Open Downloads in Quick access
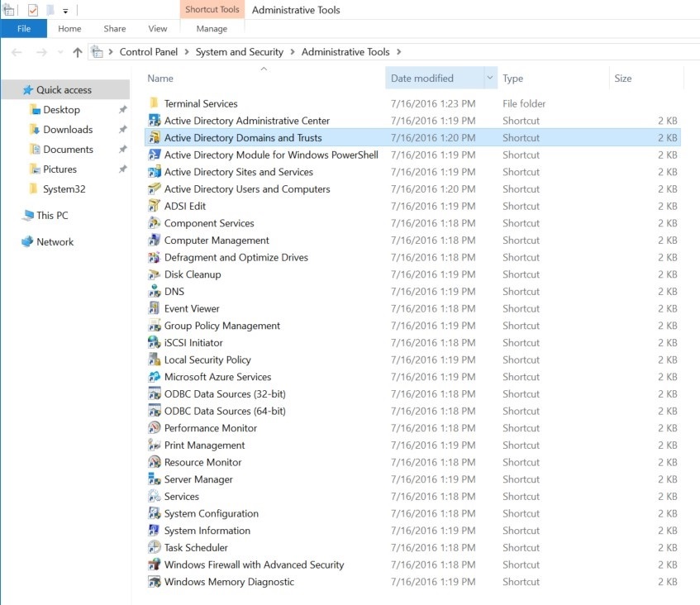The height and width of the screenshot is (605, 700). pos(68,130)
